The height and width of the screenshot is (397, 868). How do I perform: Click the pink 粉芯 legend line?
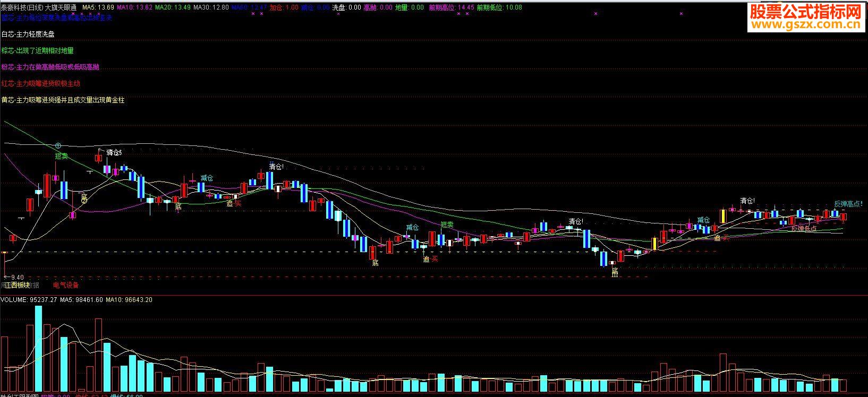coord(50,67)
